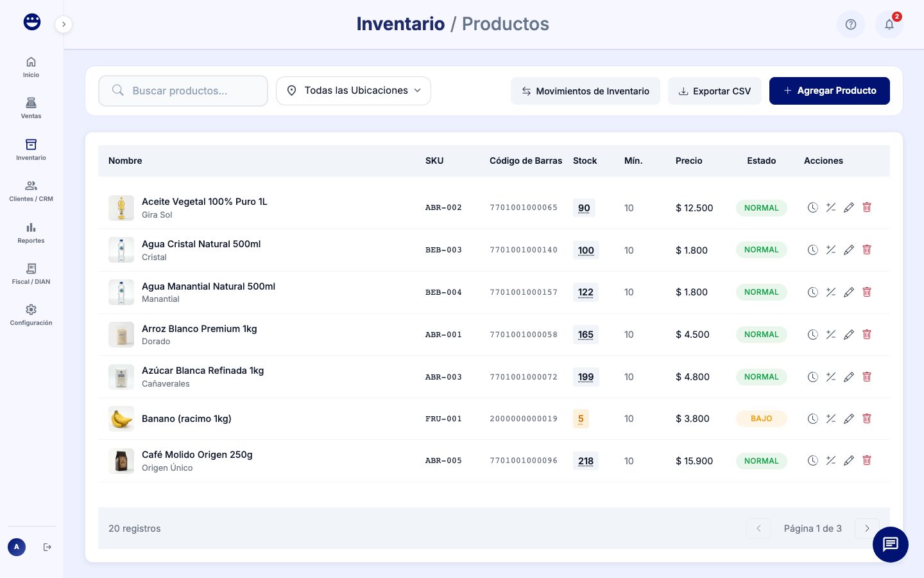The width and height of the screenshot is (924, 578).
Task: Go to Inicio in the sidebar menu
Action: coord(31,67)
